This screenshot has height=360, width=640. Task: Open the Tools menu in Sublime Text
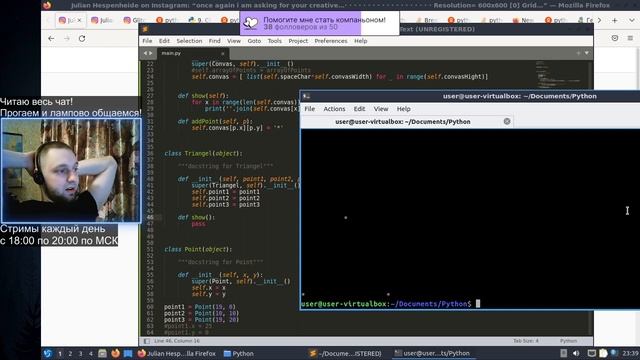click(x=274, y=41)
